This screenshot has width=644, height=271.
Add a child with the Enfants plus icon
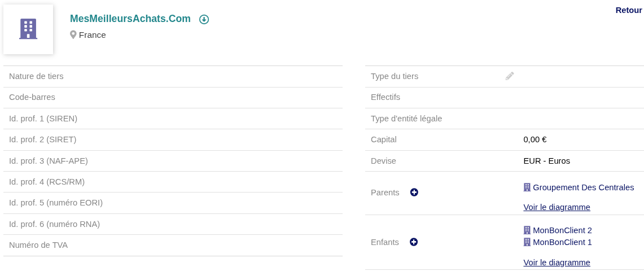[414, 242]
